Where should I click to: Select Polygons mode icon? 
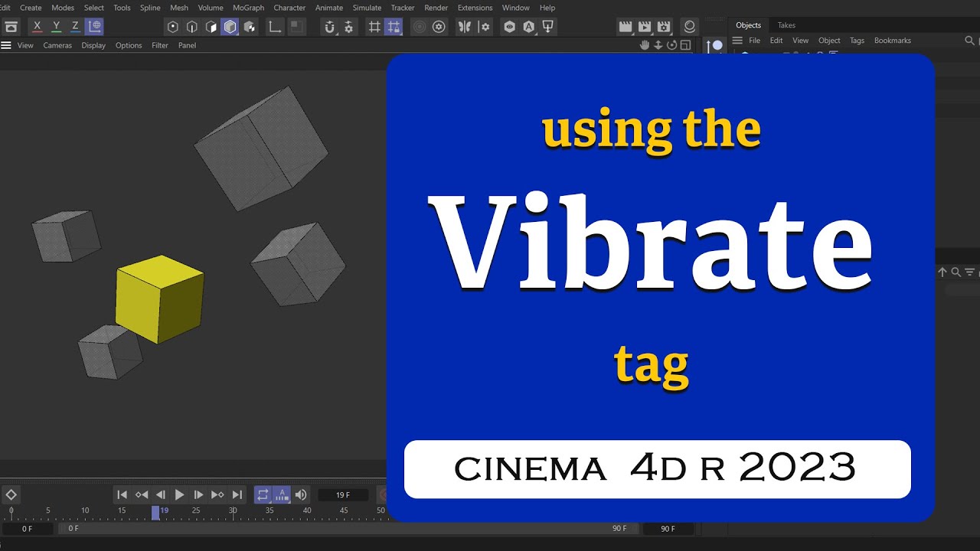pyautogui.click(x=211, y=27)
